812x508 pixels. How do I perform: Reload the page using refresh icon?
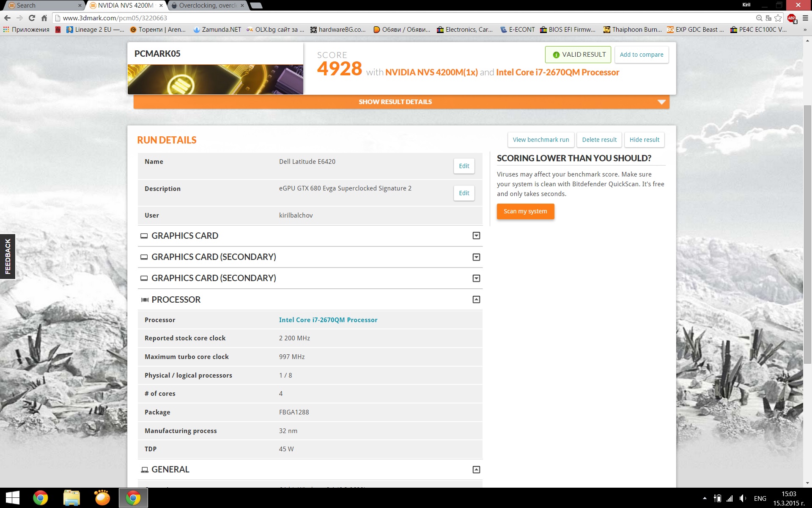(32, 18)
